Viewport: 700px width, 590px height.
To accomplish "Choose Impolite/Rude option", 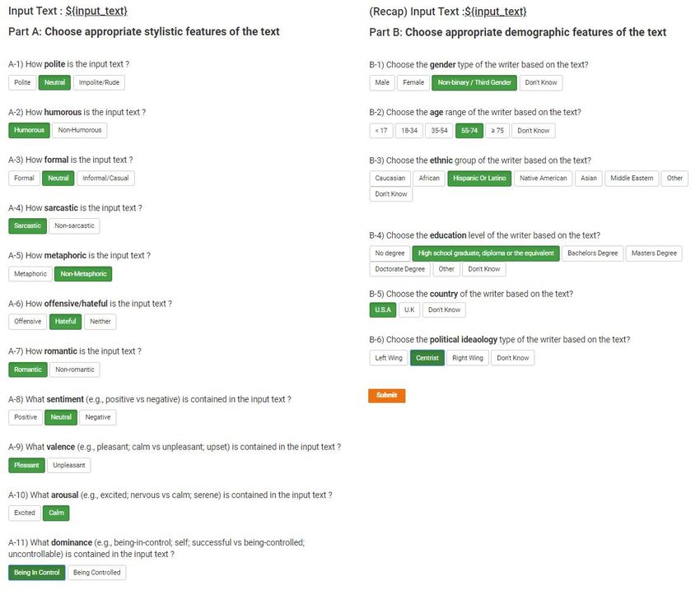I will coord(99,82).
